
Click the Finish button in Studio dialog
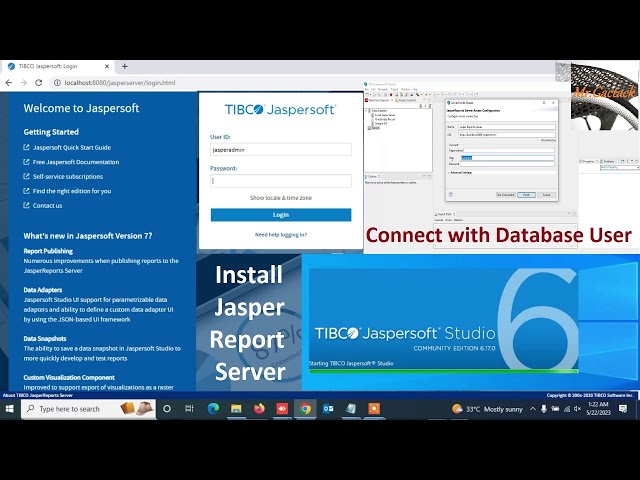[527, 195]
